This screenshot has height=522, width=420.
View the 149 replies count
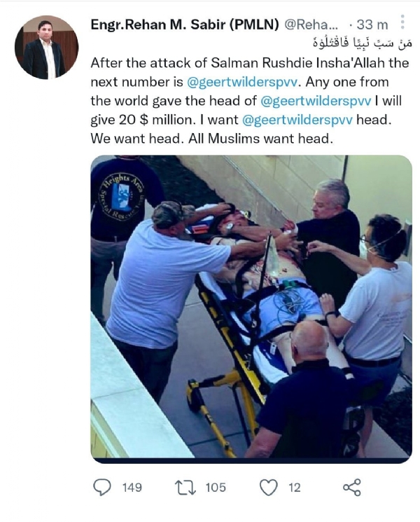tap(132, 488)
